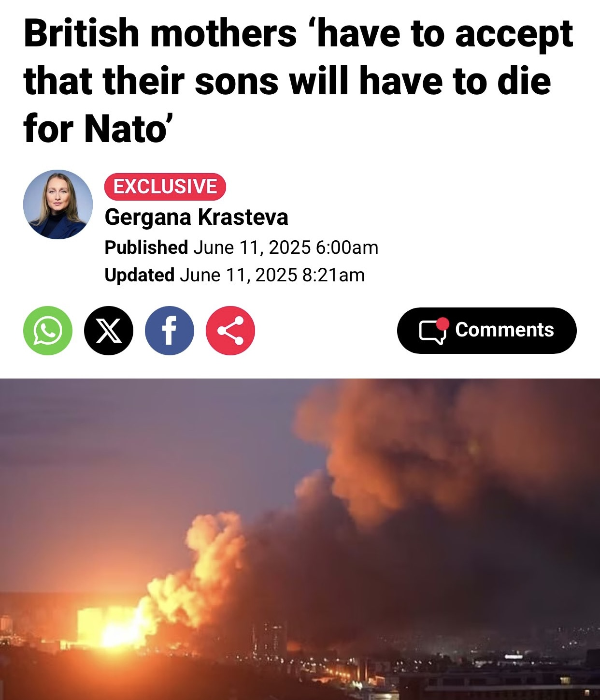The image size is (600, 700).
Task: Open the author's profile photo
Action: pyautogui.click(x=58, y=204)
